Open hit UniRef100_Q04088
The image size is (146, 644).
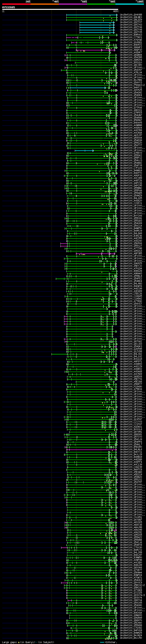point(131,15)
